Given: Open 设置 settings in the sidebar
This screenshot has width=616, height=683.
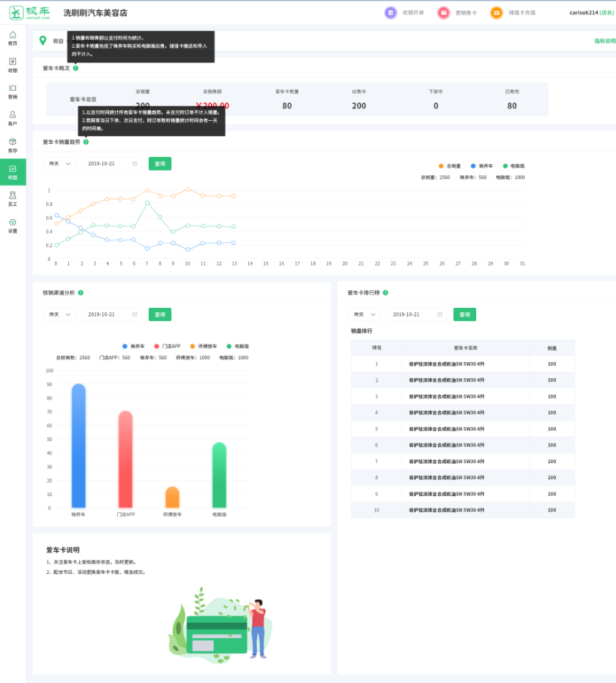Looking at the screenshot, I should point(12,226).
